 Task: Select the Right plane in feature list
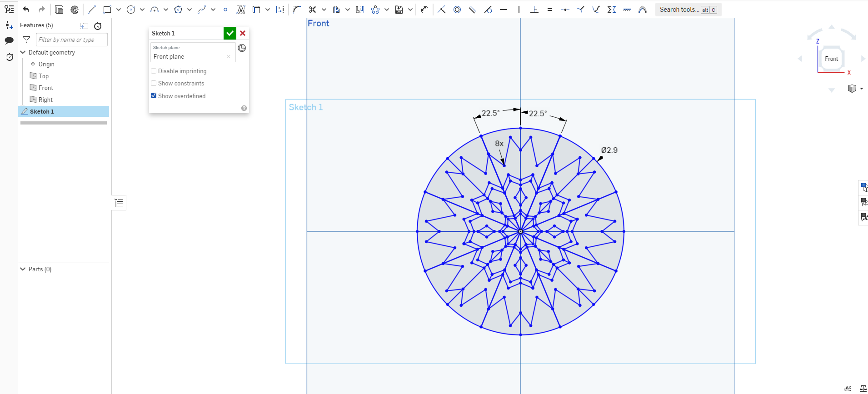45,100
